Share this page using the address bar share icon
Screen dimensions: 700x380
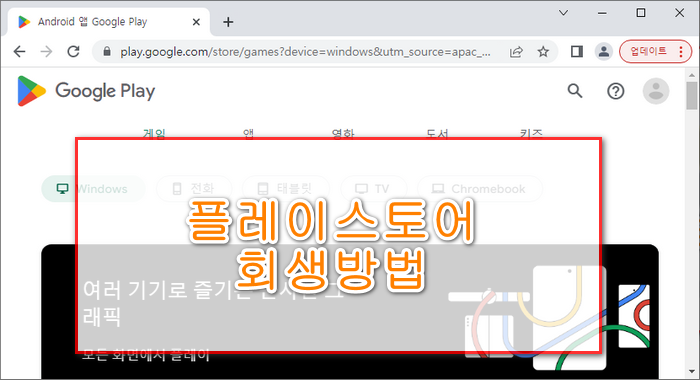pos(516,52)
